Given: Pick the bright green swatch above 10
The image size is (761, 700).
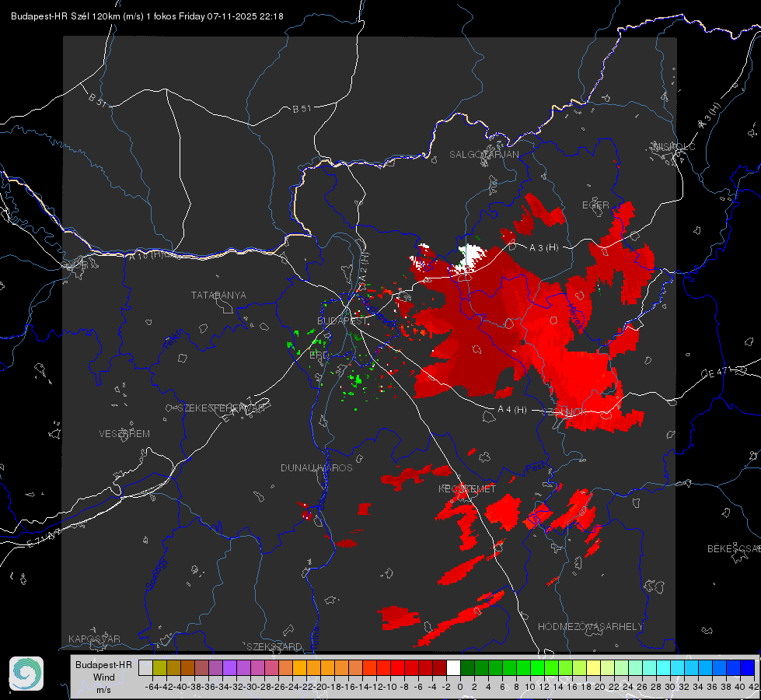Looking at the screenshot, I should pyautogui.click(x=537, y=668).
